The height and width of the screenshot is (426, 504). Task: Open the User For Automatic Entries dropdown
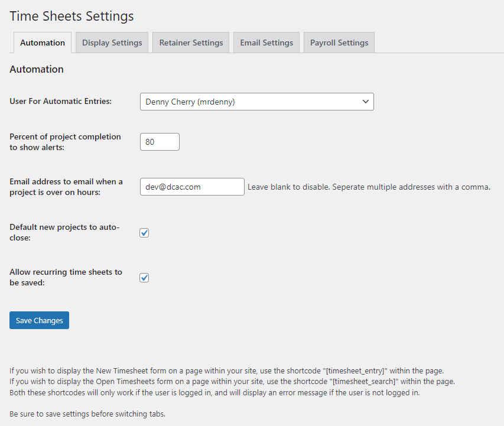257,102
